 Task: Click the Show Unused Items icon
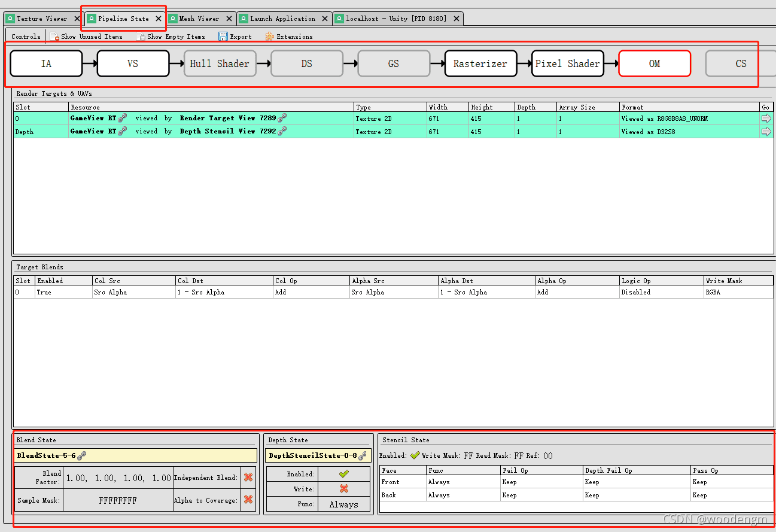point(54,37)
